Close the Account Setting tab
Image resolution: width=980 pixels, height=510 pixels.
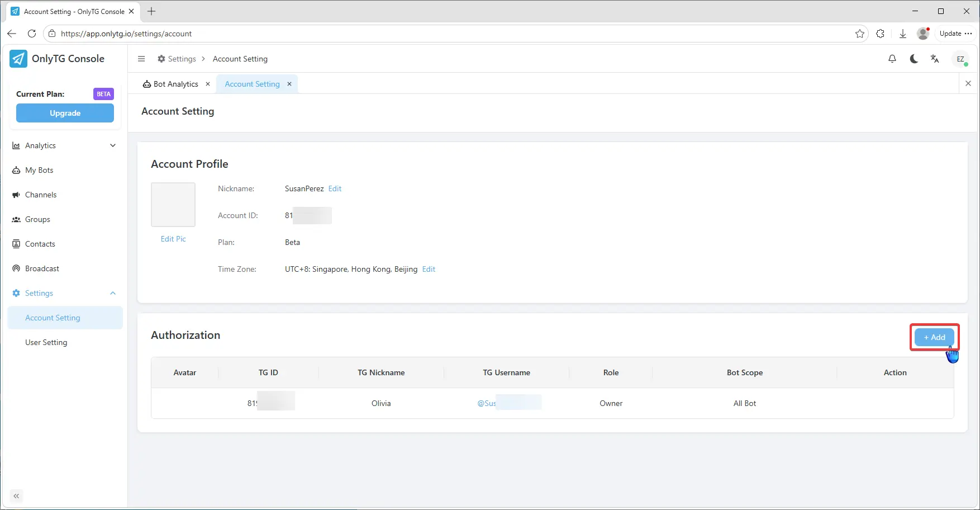(289, 84)
